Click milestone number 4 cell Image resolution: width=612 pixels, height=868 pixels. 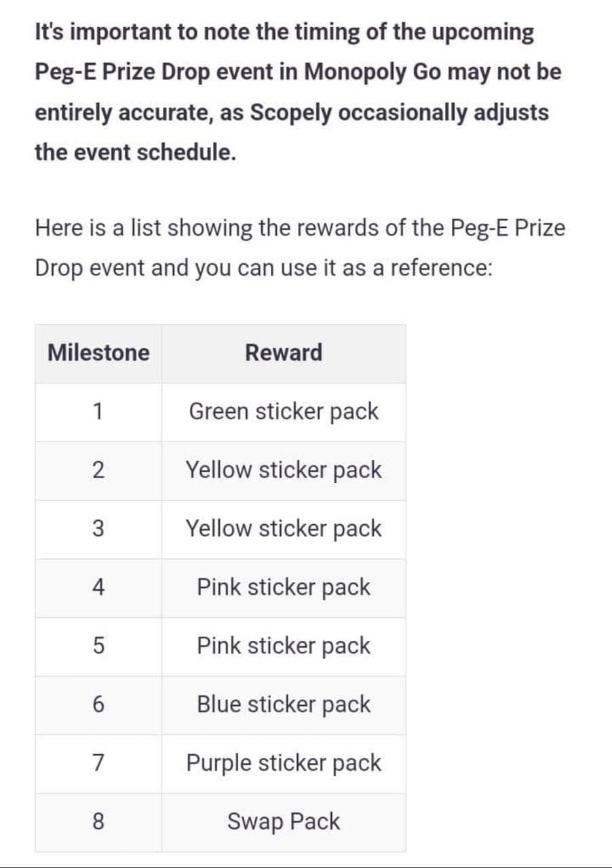98,587
